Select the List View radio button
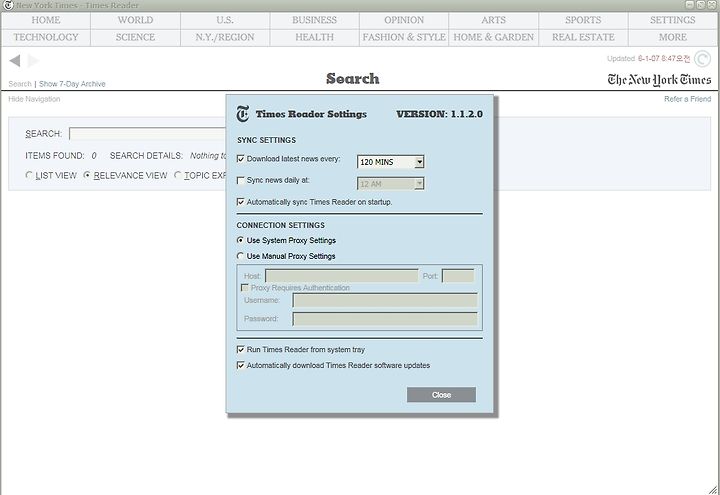720x495 pixels. (29, 175)
